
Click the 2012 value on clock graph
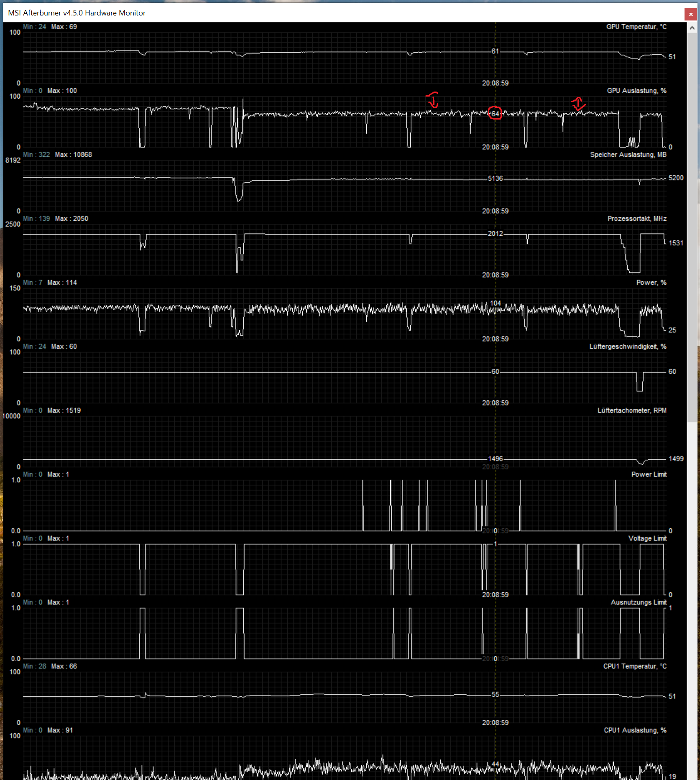click(496, 234)
